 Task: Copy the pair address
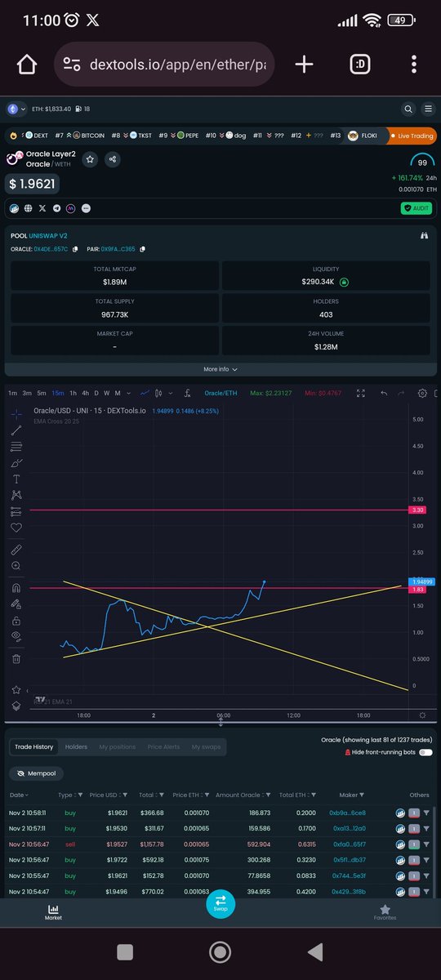(143, 248)
